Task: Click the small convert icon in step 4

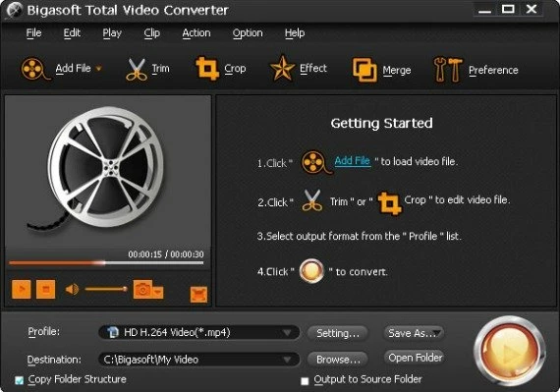Action: 311,271
